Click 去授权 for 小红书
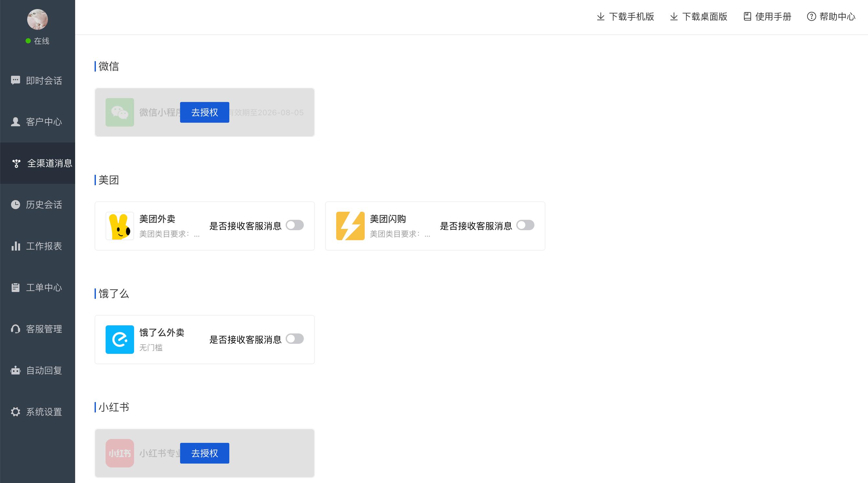The width and height of the screenshot is (868, 483). pos(205,453)
